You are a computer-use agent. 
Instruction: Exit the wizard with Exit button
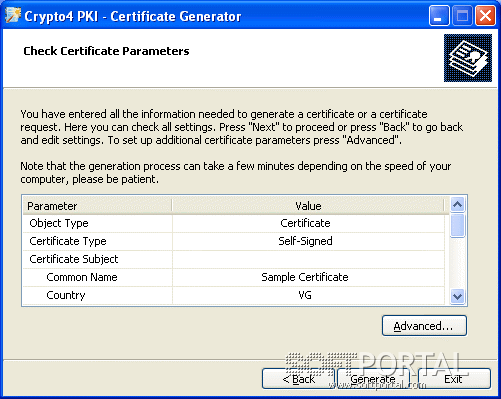(454, 379)
